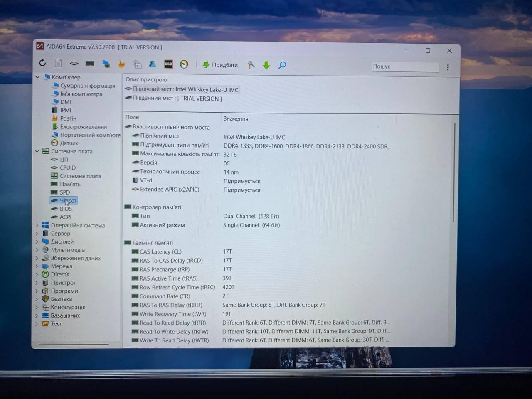Open the Розгін overclock item

pos(68,118)
